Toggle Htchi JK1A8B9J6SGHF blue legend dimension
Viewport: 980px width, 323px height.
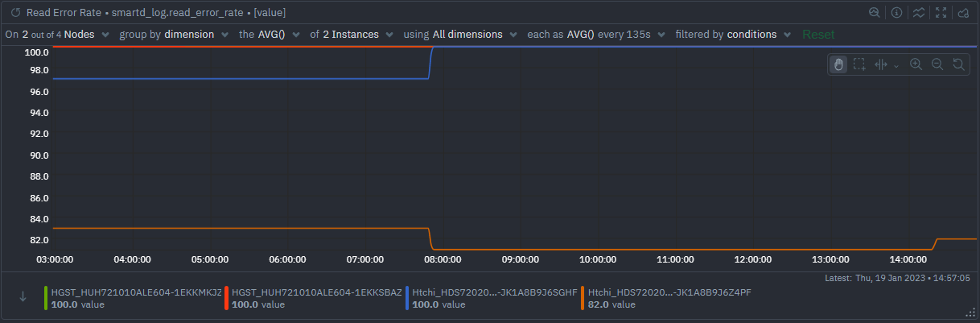(x=492, y=298)
